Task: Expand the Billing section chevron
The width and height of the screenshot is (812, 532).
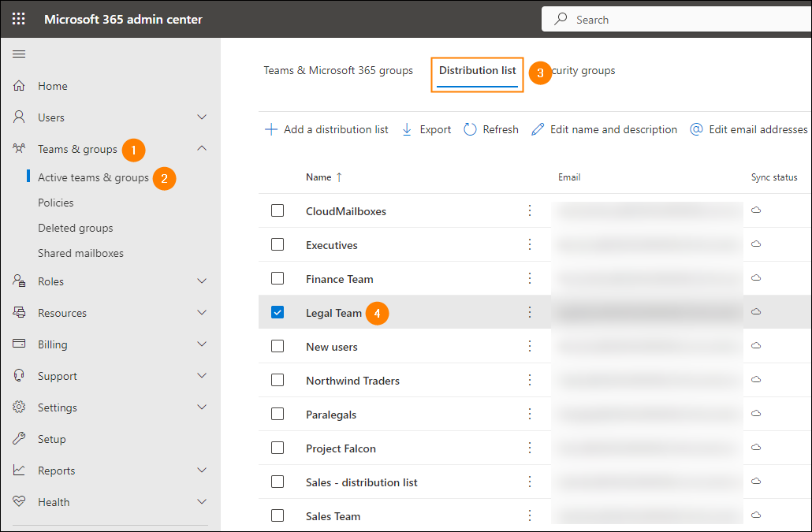Action: pyautogui.click(x=202, y=344)
